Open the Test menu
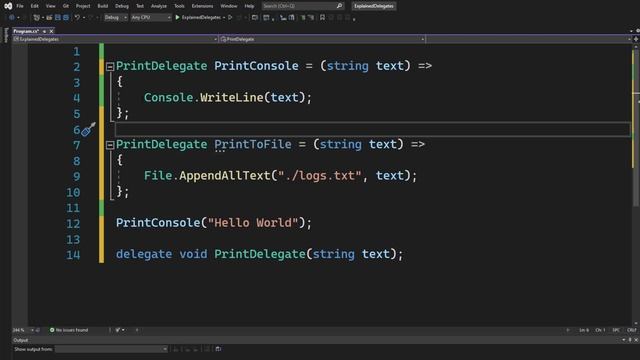 [140, 6]
